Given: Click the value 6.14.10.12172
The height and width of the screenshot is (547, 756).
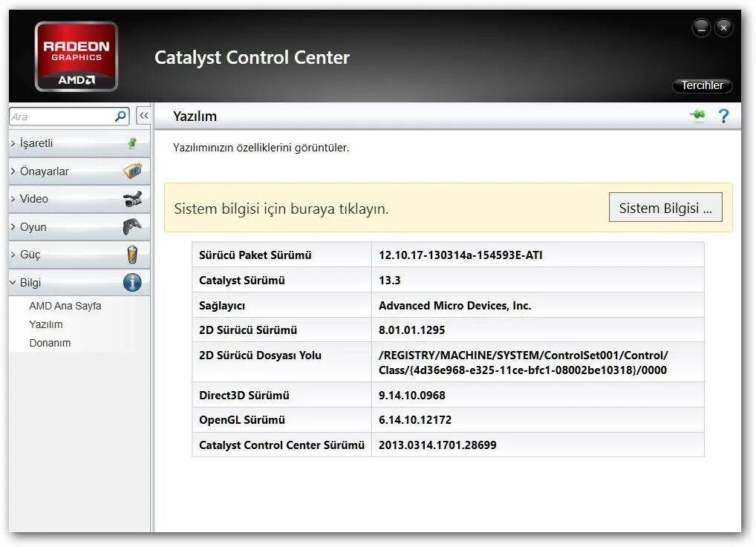Looking at the screenshot, I should point(415,420).
